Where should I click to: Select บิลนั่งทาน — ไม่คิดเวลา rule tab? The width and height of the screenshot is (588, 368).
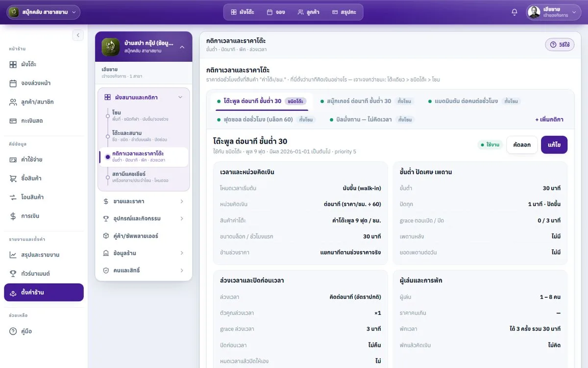(x=372, y=119)
